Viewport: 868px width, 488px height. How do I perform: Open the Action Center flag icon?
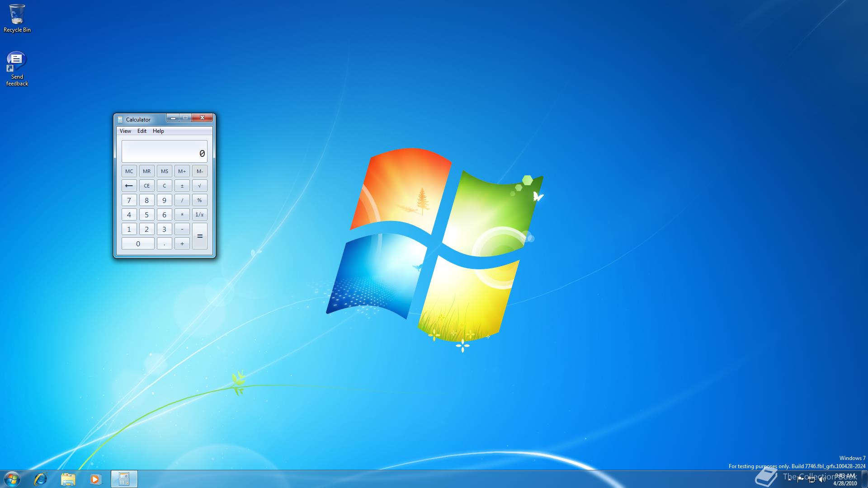click(x=801, y=479)
